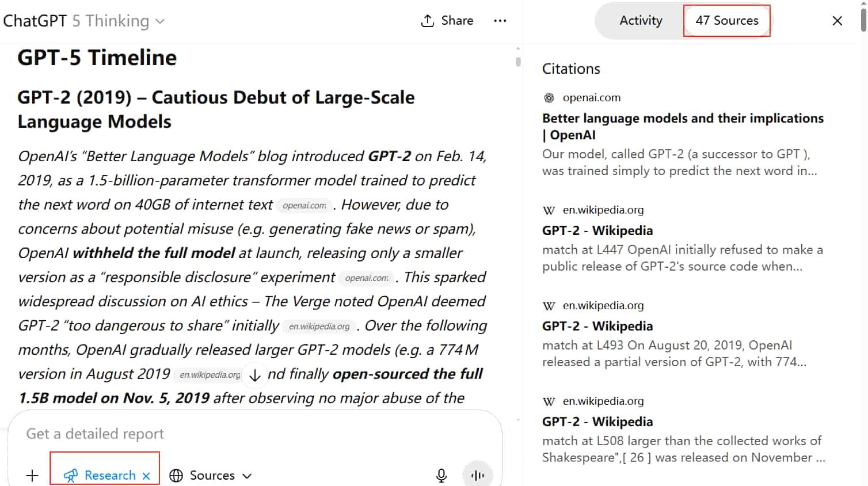Click the Share upload icon

[x=427, y=21]
